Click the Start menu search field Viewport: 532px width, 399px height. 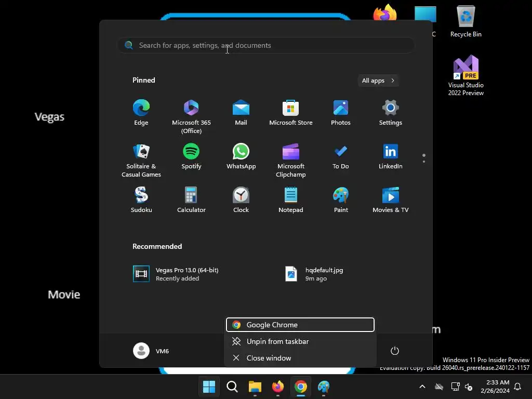[266, 45]
